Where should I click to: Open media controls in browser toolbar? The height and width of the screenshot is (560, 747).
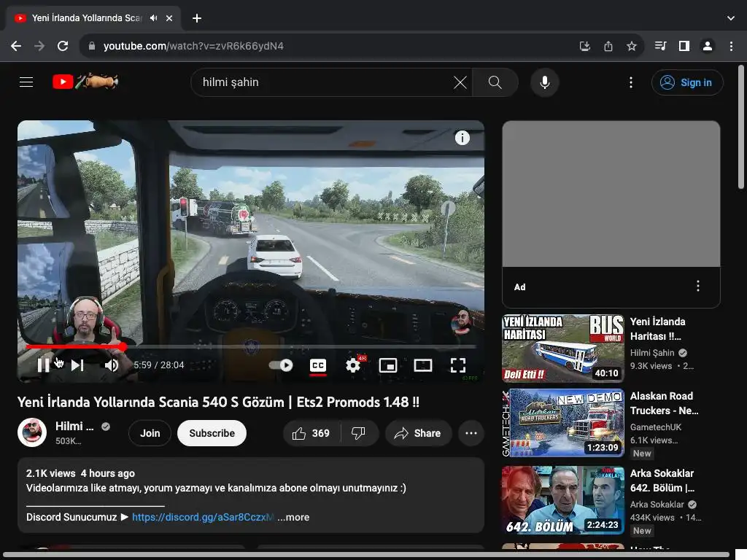coord(660,46)
